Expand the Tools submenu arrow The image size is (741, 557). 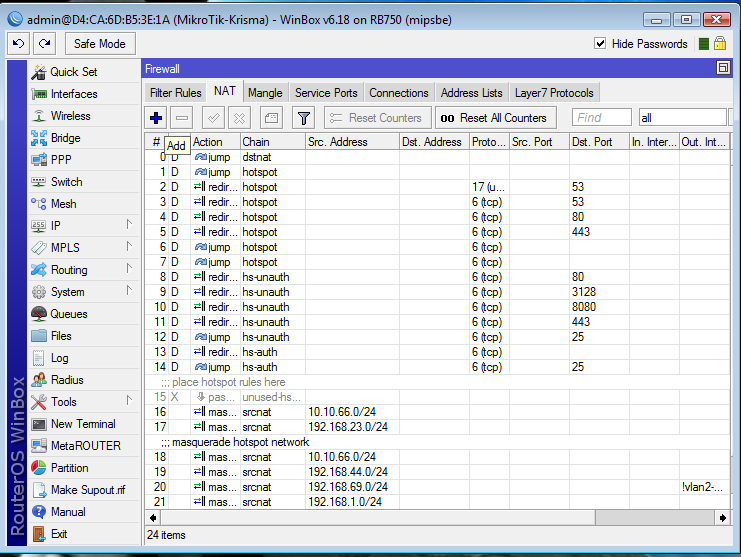pyautogui.click(x=129, y=401)
